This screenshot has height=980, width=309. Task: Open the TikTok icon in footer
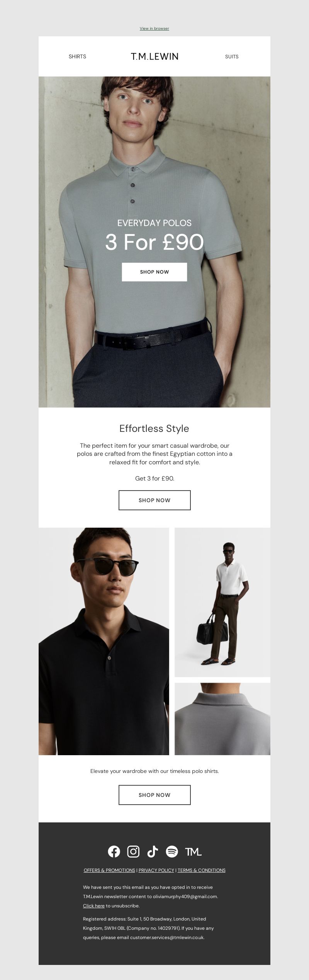(153, 851)
